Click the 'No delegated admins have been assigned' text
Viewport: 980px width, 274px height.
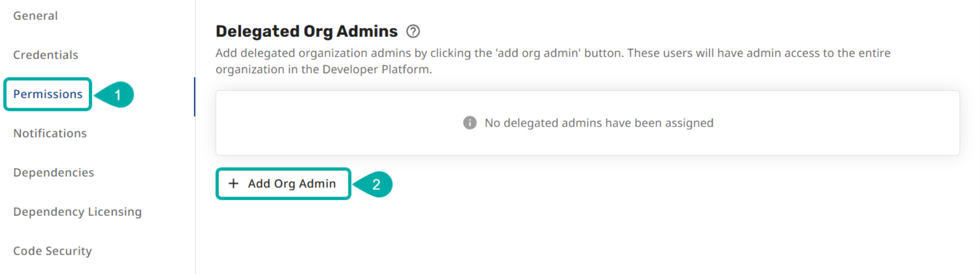[x=599, y=123]
